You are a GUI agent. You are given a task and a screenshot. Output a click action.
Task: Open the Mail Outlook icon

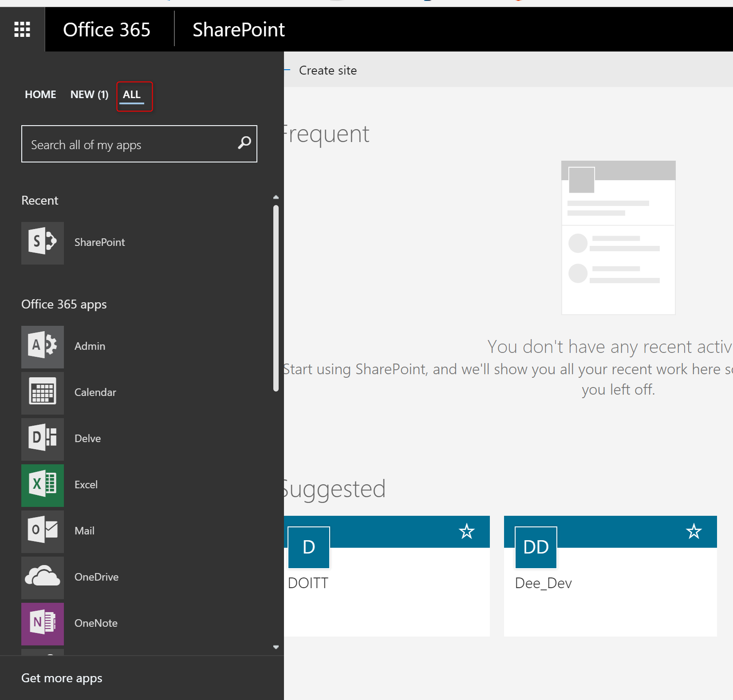click(43, 531)
